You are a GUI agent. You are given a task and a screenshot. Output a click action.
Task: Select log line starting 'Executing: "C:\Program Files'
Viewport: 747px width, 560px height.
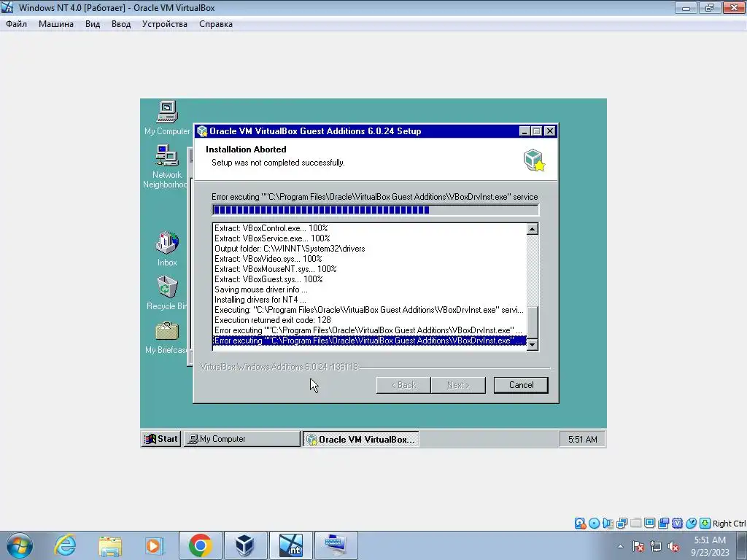369,310
